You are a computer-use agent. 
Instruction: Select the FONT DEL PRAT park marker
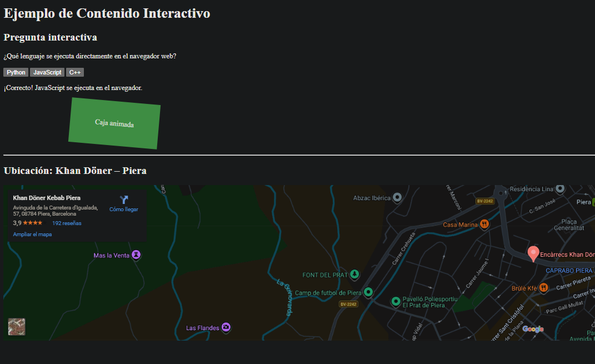pos(354,275)
